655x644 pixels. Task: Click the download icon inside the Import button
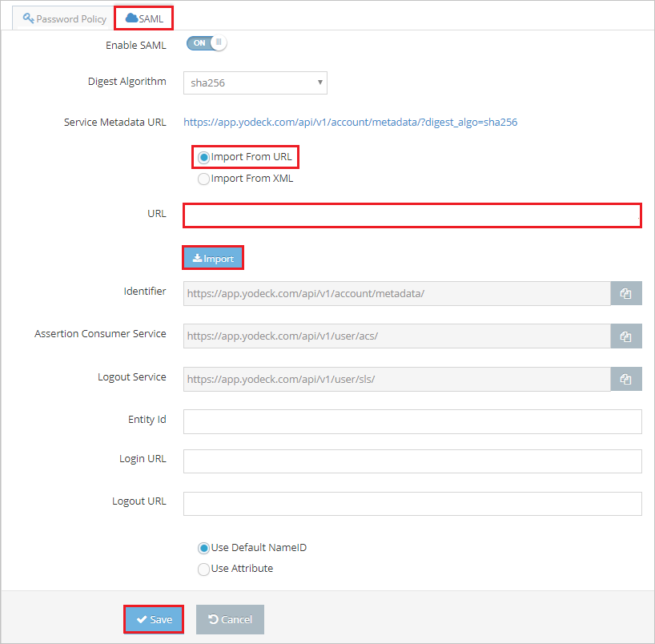(198, 257)
